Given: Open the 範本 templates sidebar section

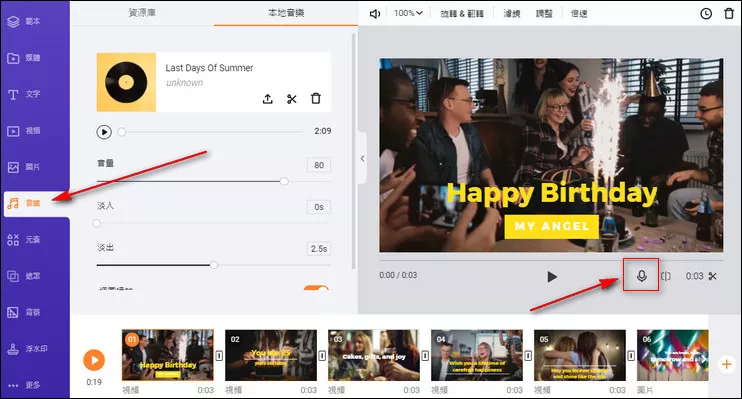Looking at the screenshot, I should coord(25,21).
